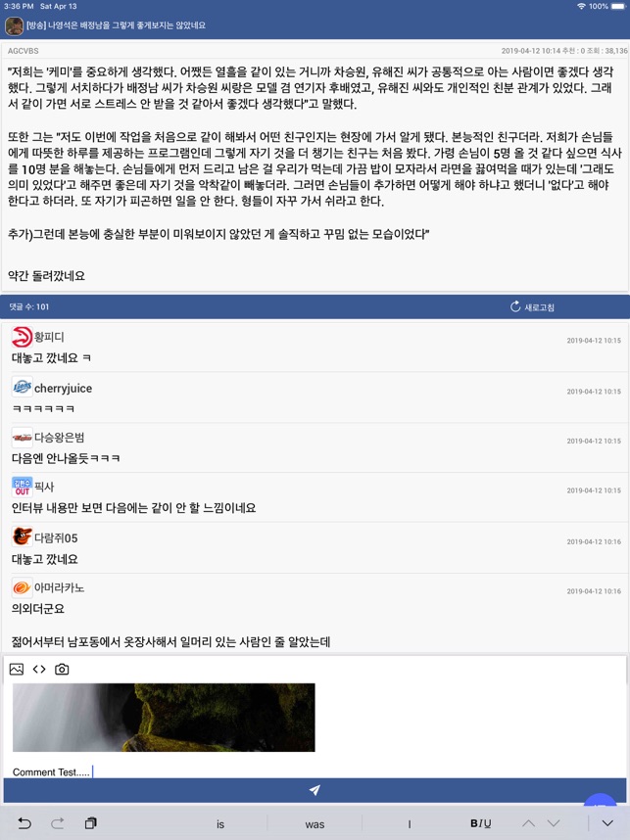Tap the blue floating action button

coord(601,799)
